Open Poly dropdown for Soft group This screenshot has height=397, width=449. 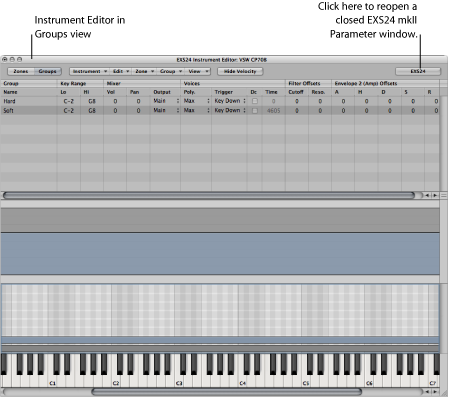coord(197,110)
